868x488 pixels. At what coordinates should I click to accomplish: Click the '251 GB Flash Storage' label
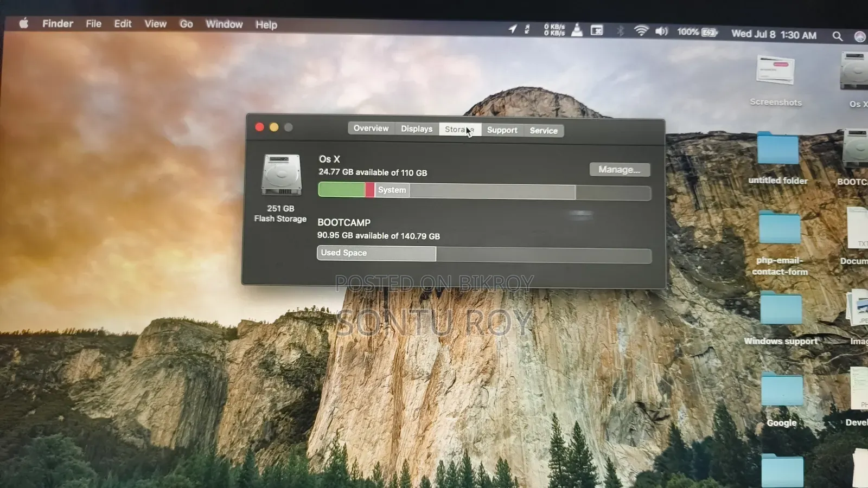(x=280, y=214)
